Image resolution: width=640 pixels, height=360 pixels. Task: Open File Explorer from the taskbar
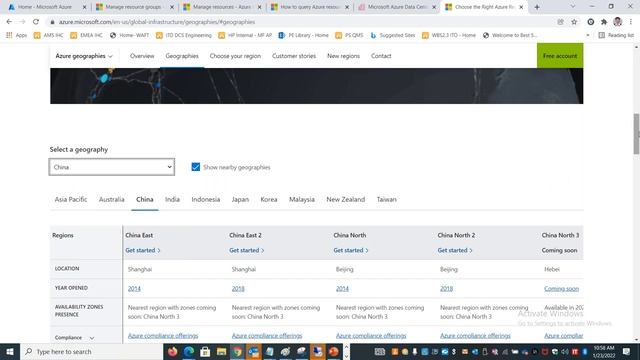[x=221, y=351]
